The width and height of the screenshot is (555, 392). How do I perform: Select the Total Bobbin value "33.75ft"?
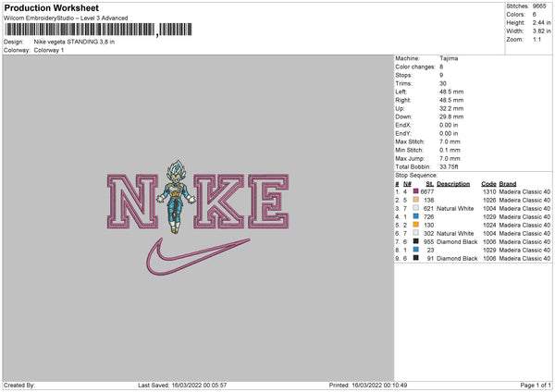tap(450, 166)
